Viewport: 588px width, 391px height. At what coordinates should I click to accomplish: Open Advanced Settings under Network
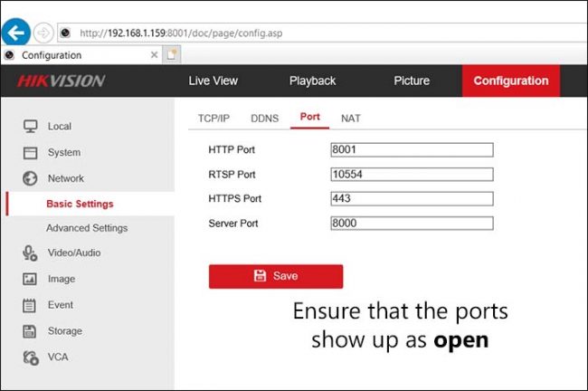pos(87,228)
